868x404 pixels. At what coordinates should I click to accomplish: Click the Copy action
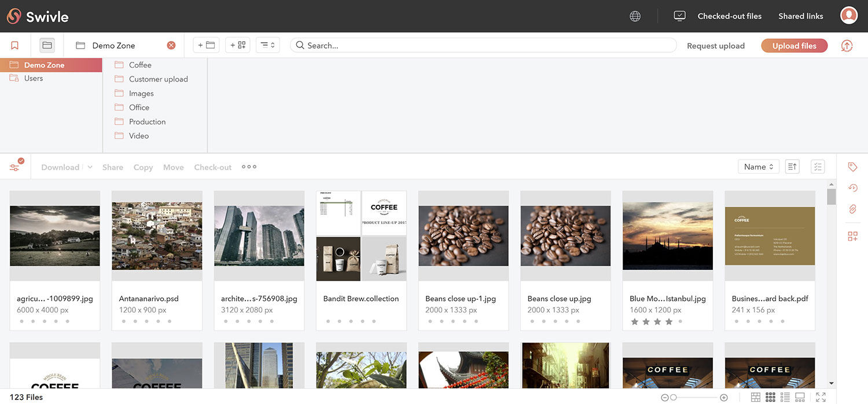point(143,167)
